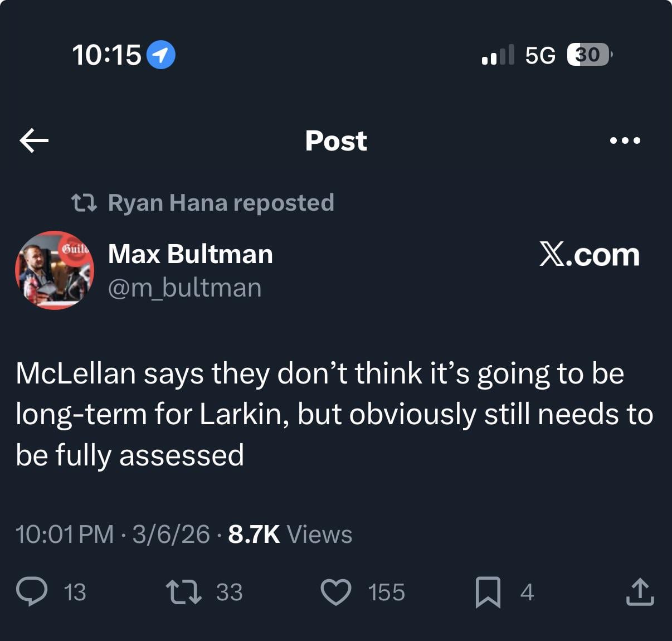
Task: Open the three-dot more options menu
Action: [625, 140]
